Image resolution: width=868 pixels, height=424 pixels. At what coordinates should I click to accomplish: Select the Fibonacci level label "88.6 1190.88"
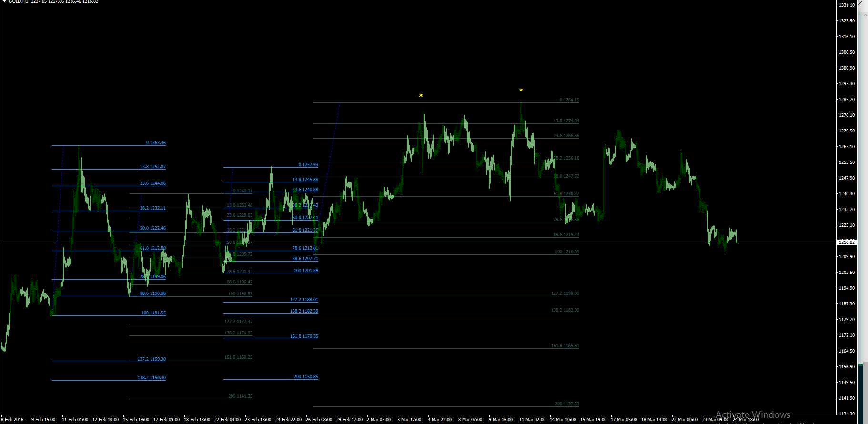pos(153,293)
